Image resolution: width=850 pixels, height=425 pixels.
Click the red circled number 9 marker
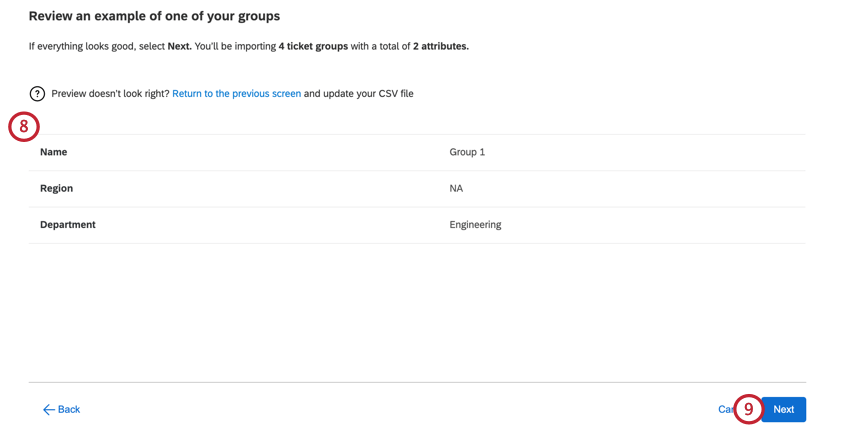point(748,409)
